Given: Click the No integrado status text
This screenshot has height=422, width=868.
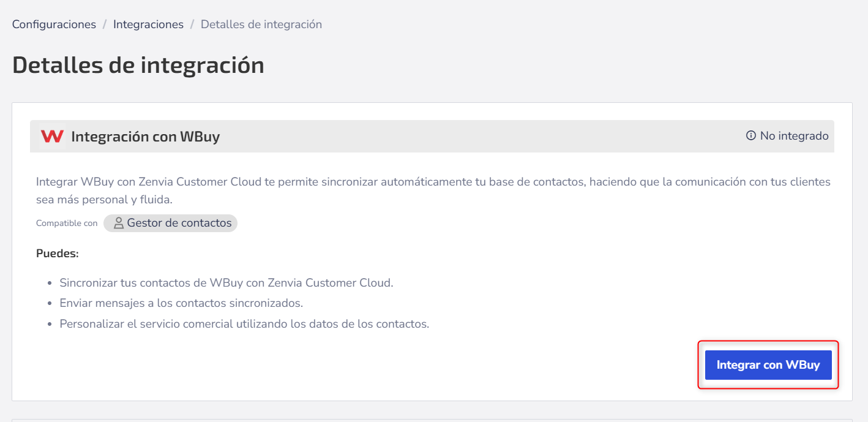Looking at the screenshot, I should pos(794,136).
